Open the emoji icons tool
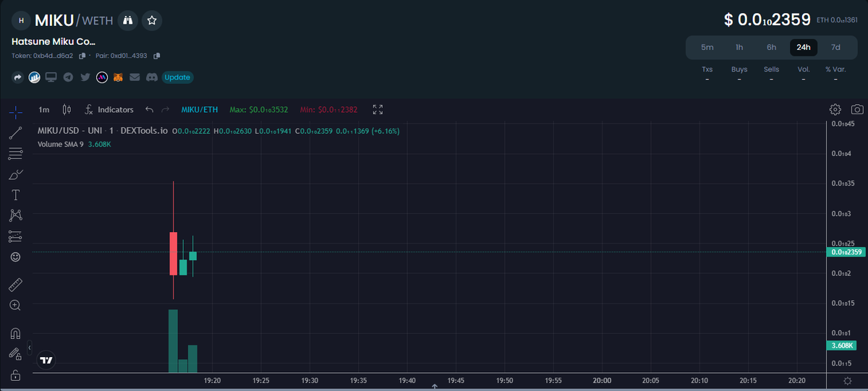 click(x=15, y=257)
